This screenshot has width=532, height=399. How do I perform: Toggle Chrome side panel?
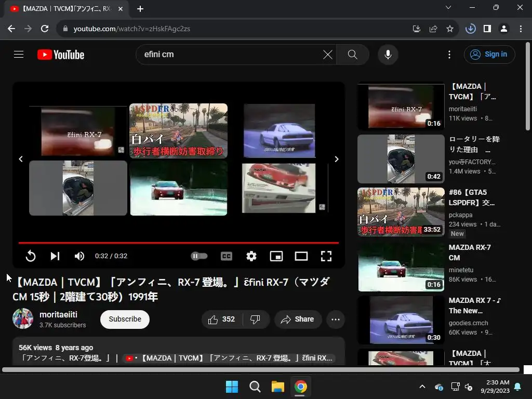pos(487,29)
